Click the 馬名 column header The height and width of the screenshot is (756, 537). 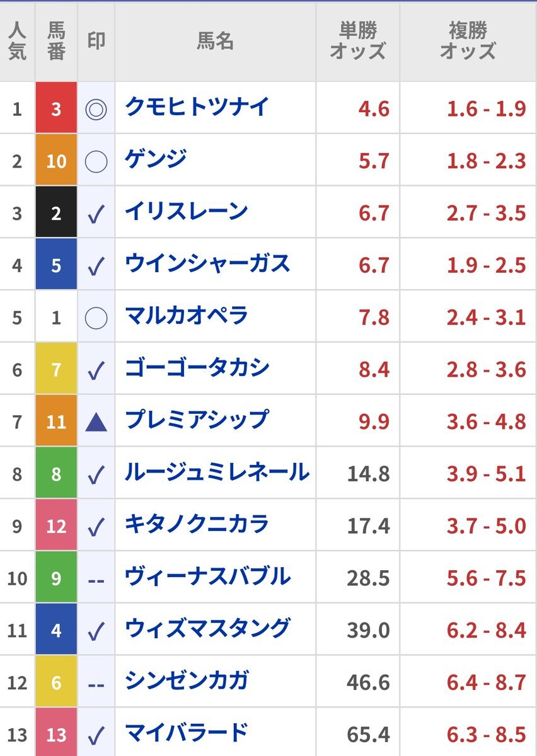pyautogui.click(x=215, y=42)
